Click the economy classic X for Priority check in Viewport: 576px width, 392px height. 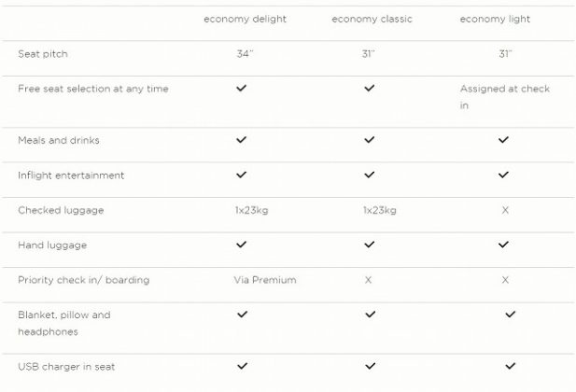tap(369, 280)
